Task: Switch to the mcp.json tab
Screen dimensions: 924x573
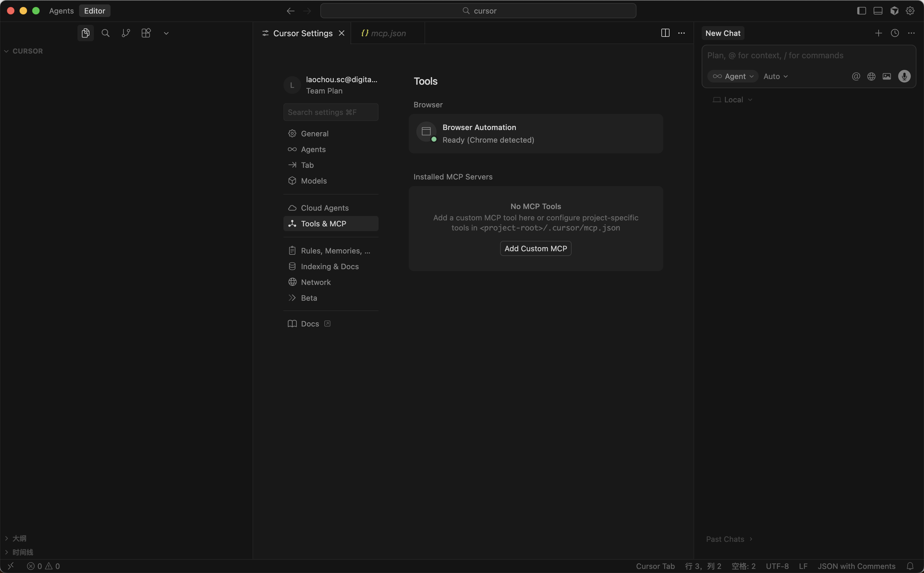Action: pyautogui.click(x=387, y=33)
